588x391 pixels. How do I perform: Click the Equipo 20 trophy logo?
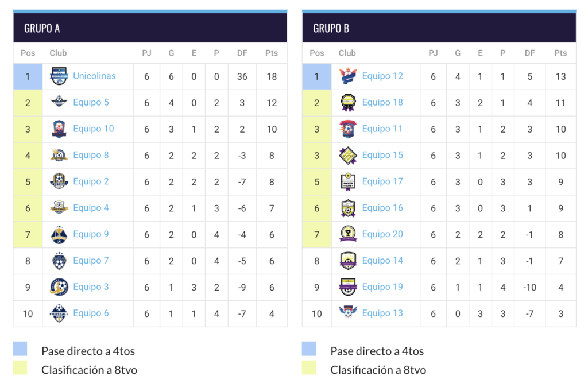pyautogui.click(x=348, y=234)
